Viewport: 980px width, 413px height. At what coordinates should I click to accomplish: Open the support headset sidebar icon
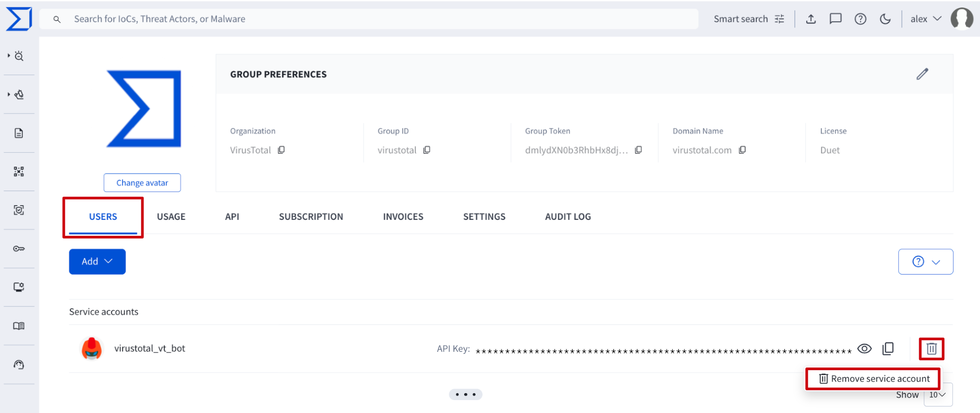coord(19,365)
